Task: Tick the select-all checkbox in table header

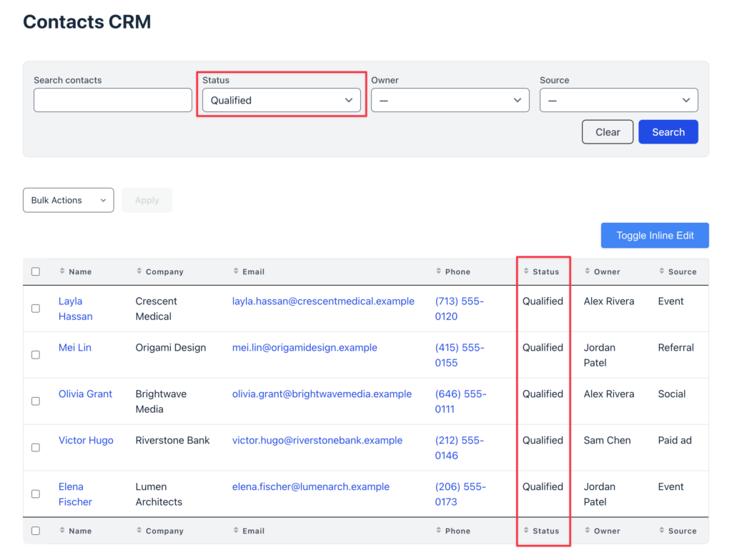Action: click(36, 271)
